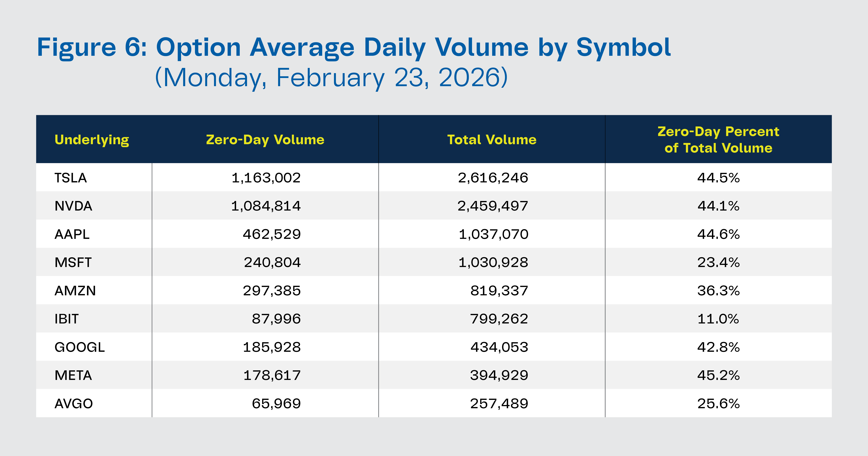Viewport: 868px width, 456px height.
Task: Click the AVGO symbol cell
Action: [74, 403]
